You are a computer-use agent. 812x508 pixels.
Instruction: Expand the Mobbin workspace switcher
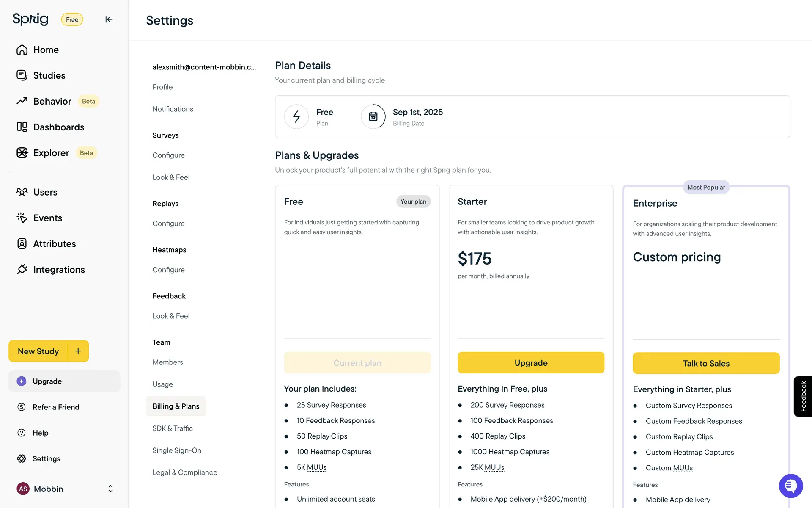pos(110,489)
